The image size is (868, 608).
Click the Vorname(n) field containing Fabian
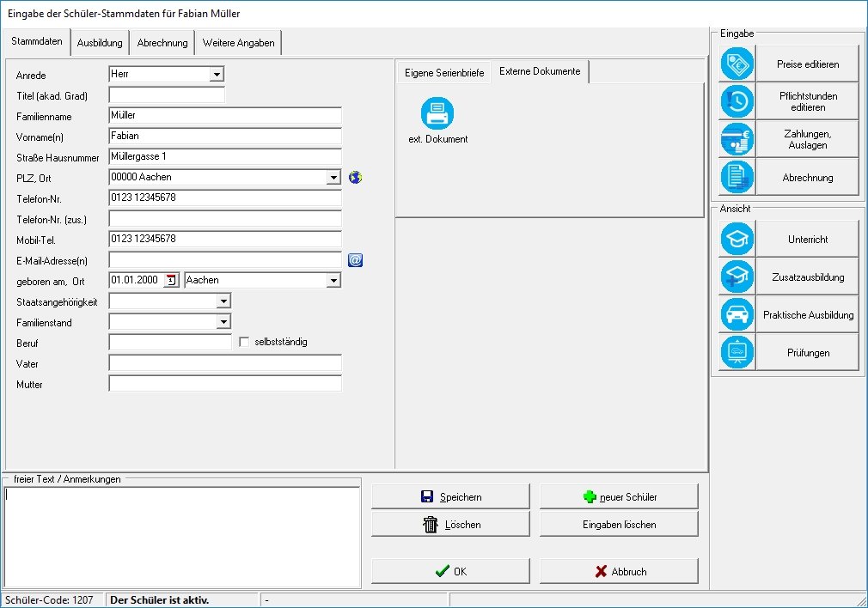pos(225,136)
